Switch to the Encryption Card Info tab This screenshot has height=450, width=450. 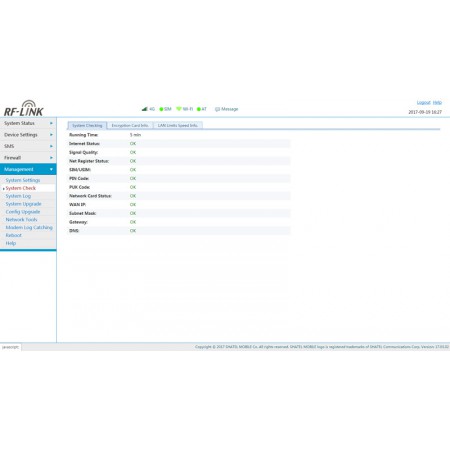point(130,125)
